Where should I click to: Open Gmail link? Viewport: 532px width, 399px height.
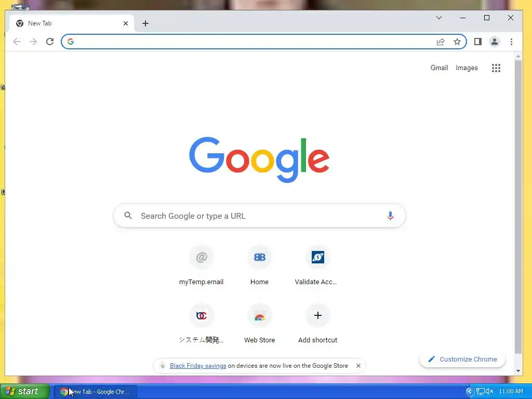point(439,68)
